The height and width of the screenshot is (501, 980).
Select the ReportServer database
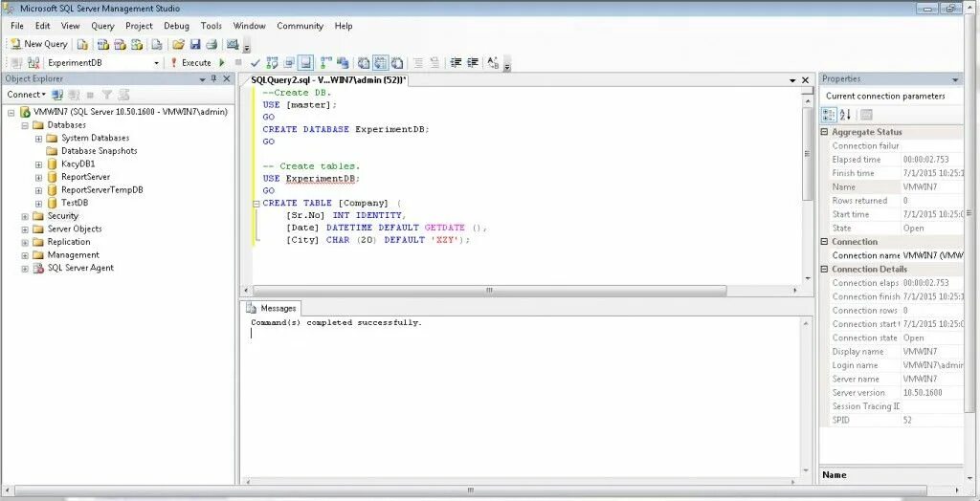(x=85, y=177)
